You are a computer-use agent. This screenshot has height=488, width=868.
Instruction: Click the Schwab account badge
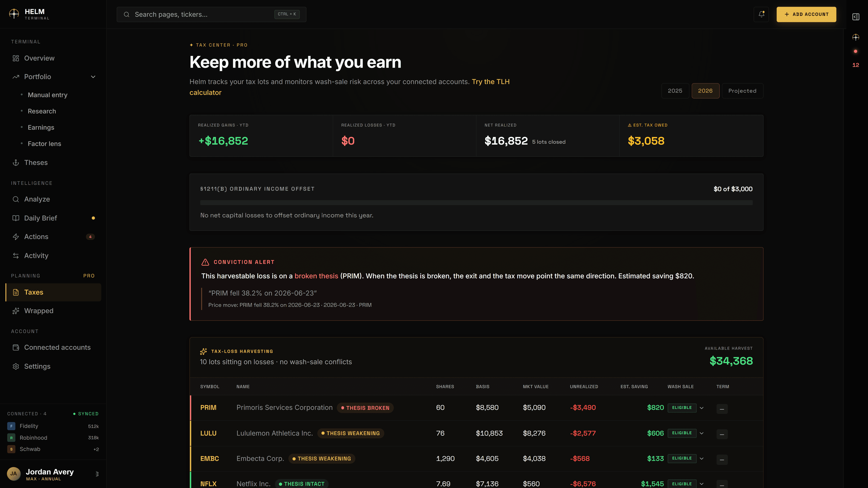[11, 449]
